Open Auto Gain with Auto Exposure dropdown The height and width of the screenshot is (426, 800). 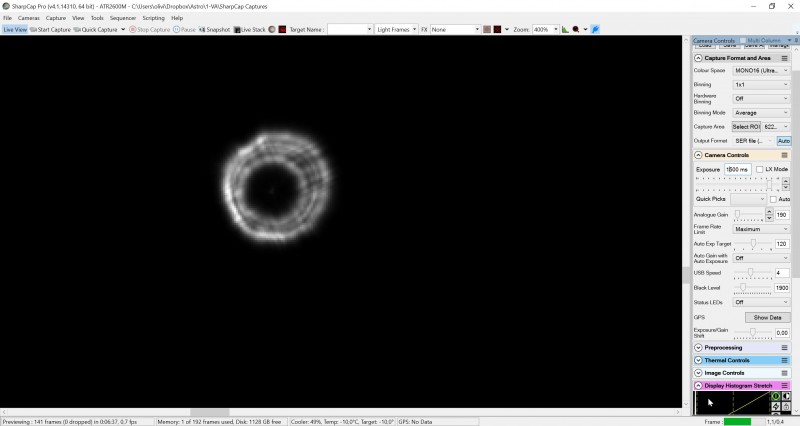761,258
